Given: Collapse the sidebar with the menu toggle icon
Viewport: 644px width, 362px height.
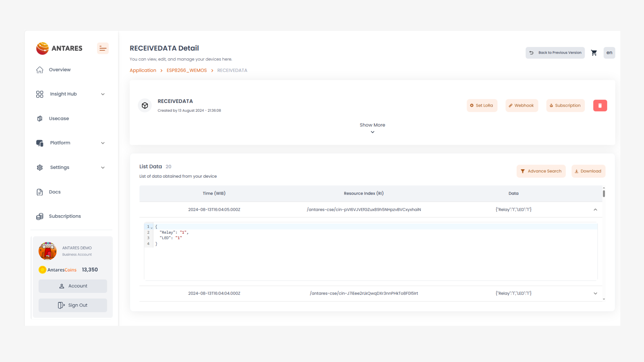Looking at the screenshot, I should (103, 49).
